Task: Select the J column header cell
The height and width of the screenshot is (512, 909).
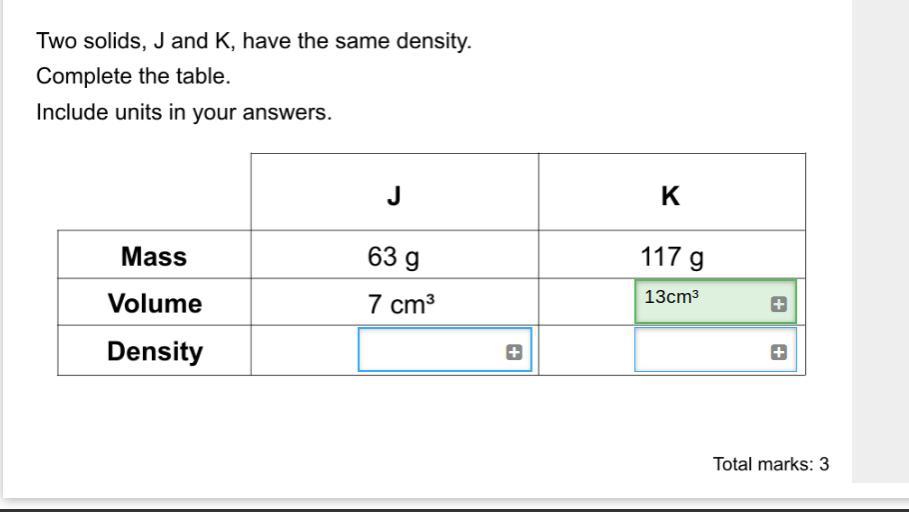Action: 395,192
